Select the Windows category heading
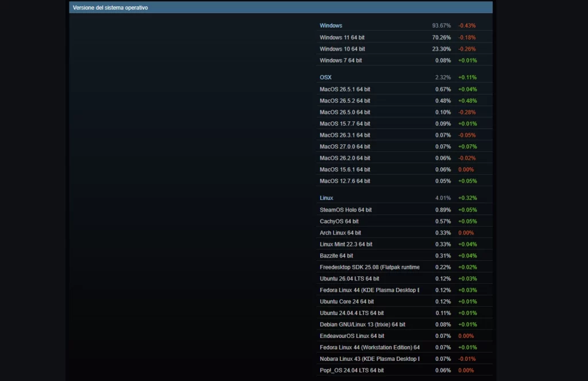This screenshot has width=588, height=381. tap(331, 25)
